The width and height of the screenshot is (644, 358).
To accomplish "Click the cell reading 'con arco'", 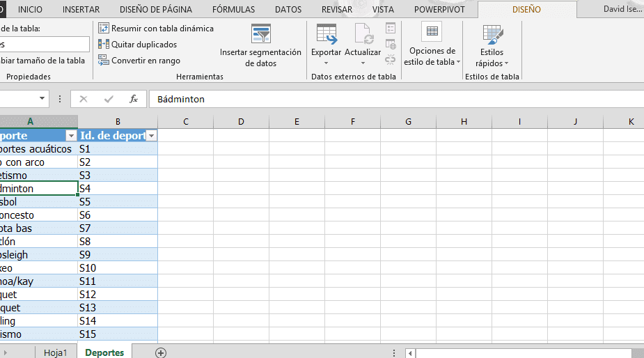I will 38,162.
